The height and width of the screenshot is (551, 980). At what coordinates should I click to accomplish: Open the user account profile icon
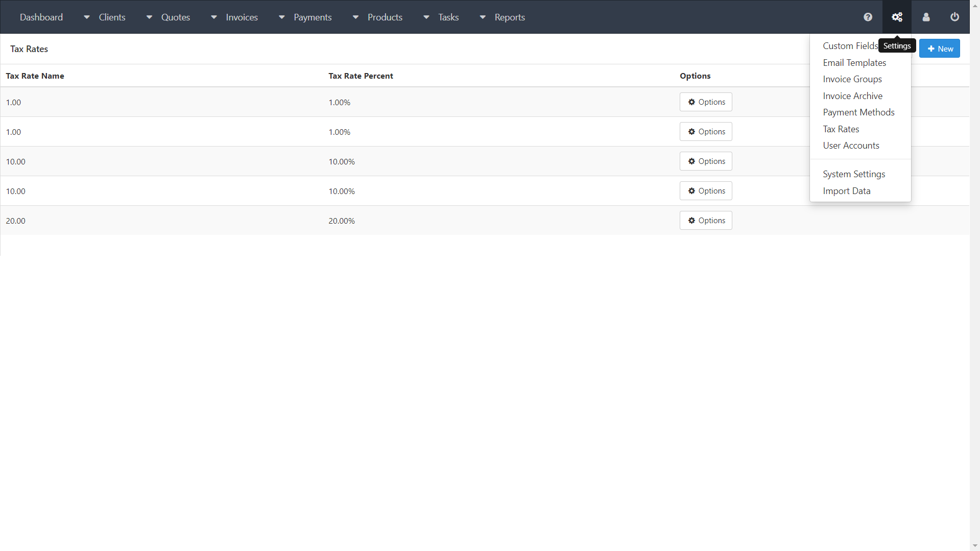coord(926,17)
